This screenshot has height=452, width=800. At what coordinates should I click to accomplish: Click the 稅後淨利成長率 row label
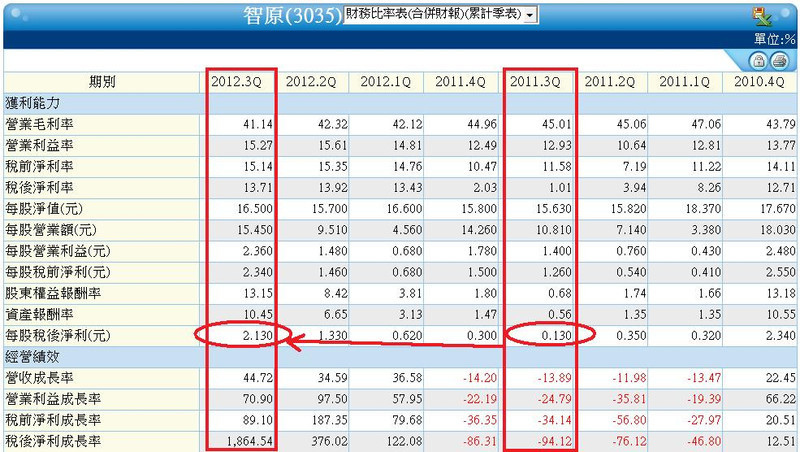(x=53, y=441)
